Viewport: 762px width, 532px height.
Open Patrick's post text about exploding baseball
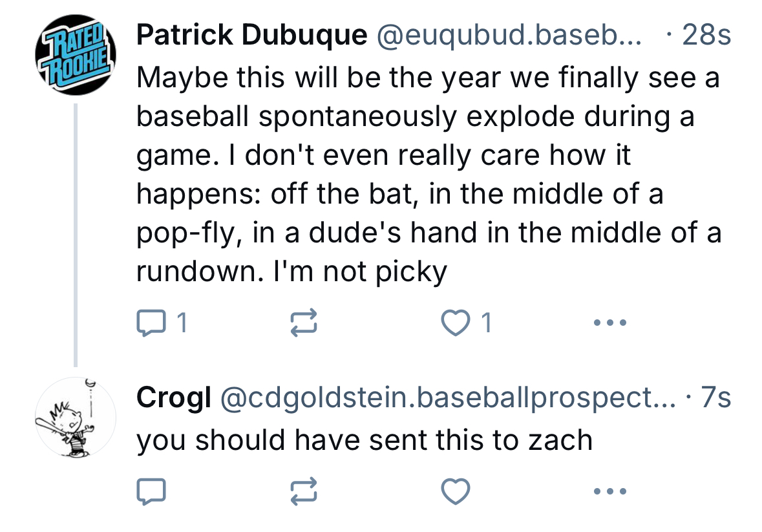pos(427,175)
